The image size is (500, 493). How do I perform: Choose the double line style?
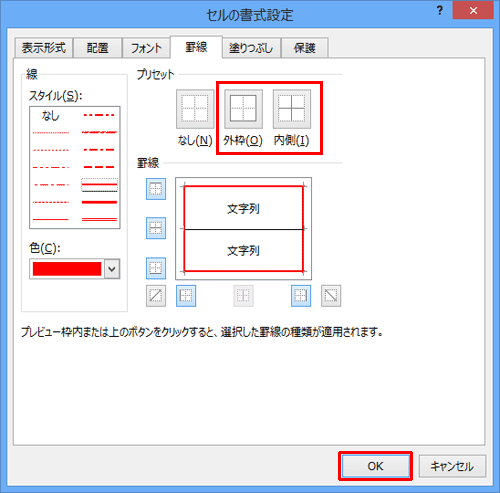click(x=99, y=219)
